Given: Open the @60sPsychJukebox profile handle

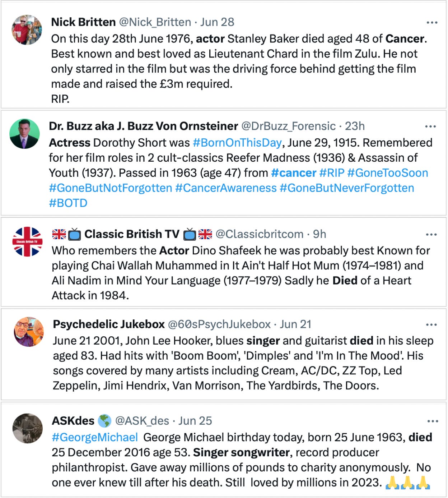Looking at the screenshot, I should pos(219,324).
